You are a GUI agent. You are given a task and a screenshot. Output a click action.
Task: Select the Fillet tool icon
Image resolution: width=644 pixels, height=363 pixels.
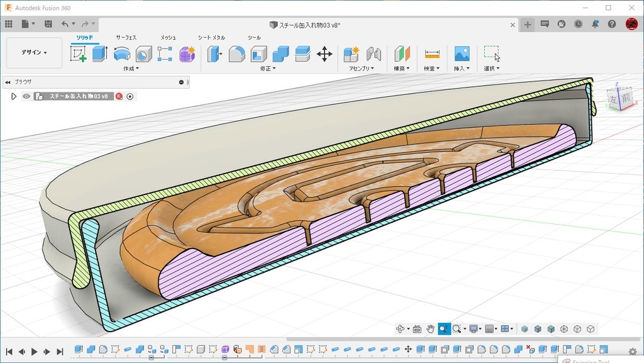pos(236,54)
